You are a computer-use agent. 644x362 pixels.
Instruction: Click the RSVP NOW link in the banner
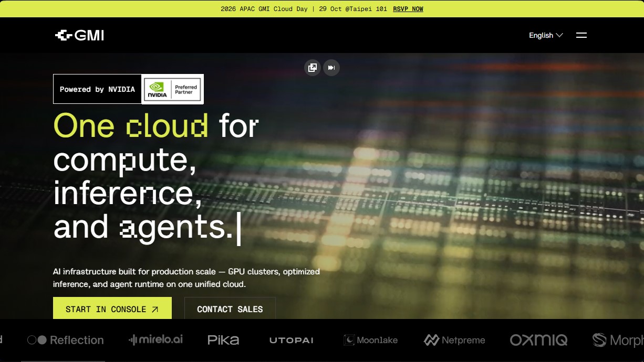click(408, 9)
